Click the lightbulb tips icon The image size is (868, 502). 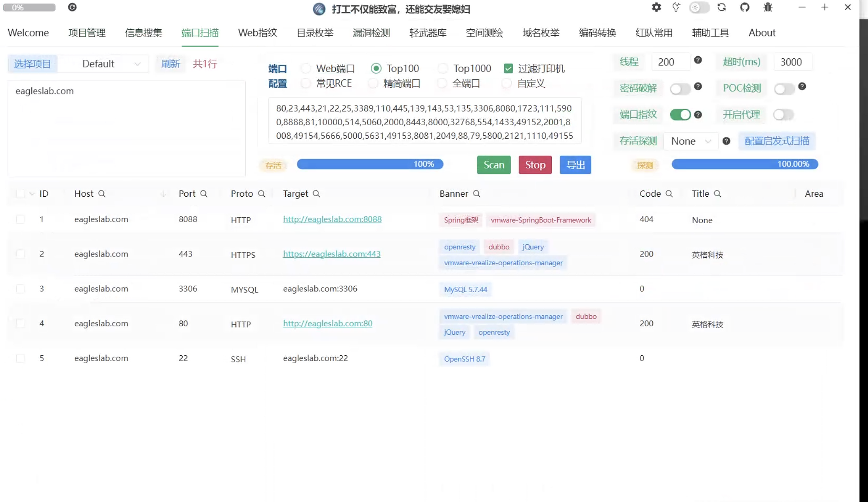676,8
